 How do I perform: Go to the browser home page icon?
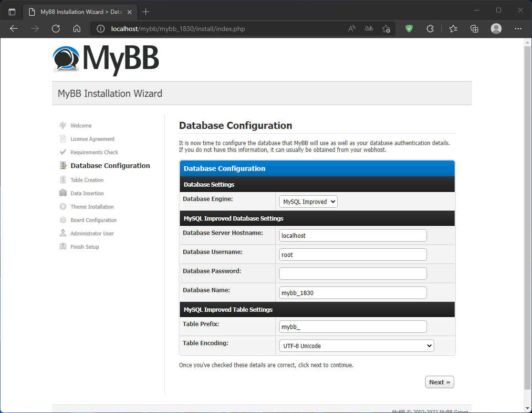pyautogui.click(x=77, y=29)
